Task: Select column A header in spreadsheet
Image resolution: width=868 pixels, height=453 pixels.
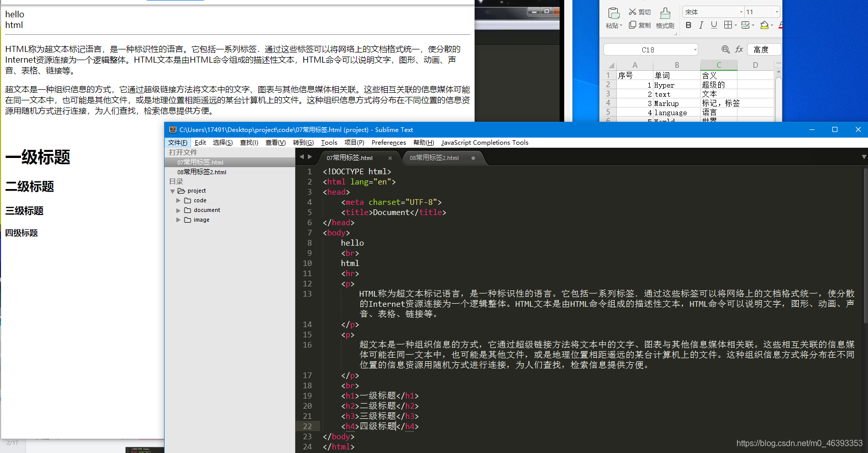Action: pos(635,65)
